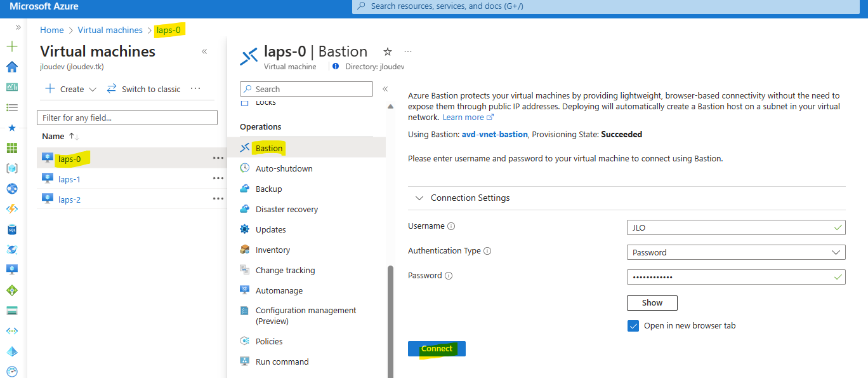The image size is (868, 378).
Task: Click the info icon next to Password
Action: pyautogui.click(x=449, y=276)
